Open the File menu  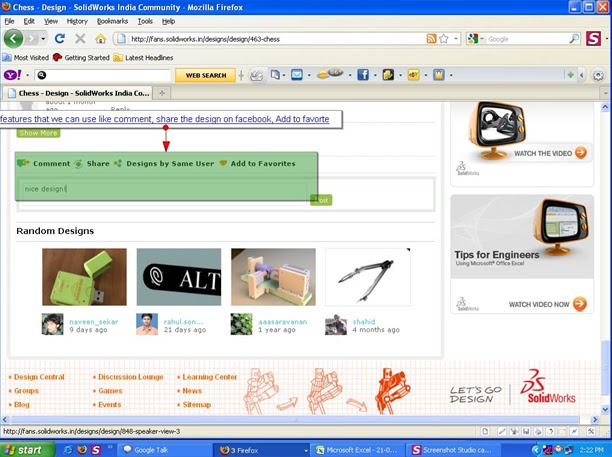point(9,21)
